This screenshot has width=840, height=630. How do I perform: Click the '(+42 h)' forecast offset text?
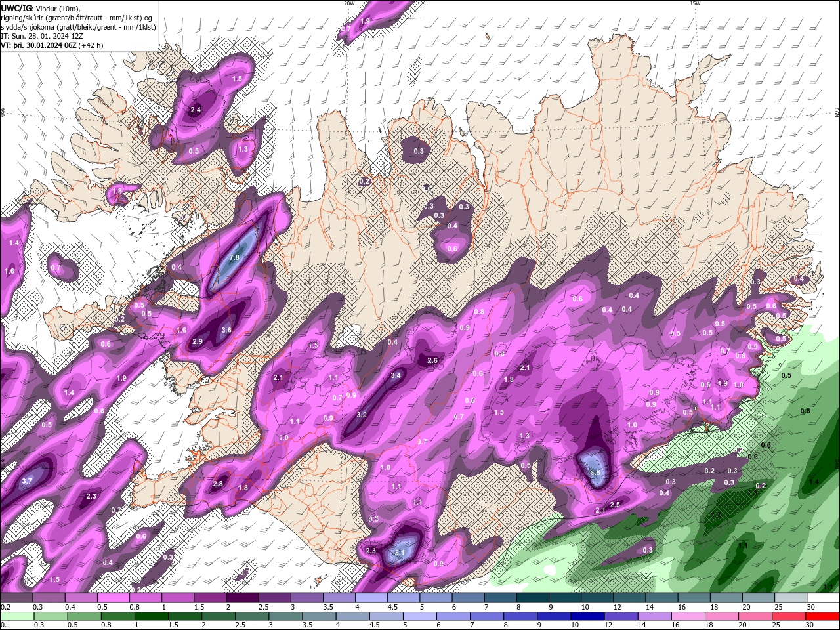pos(91,45)
